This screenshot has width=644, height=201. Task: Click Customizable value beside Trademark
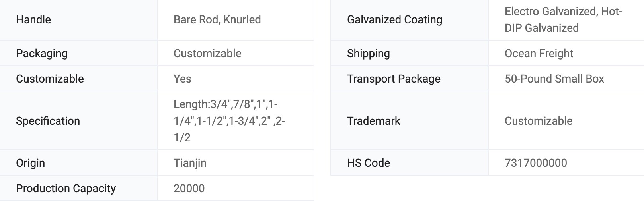(539, 121)
